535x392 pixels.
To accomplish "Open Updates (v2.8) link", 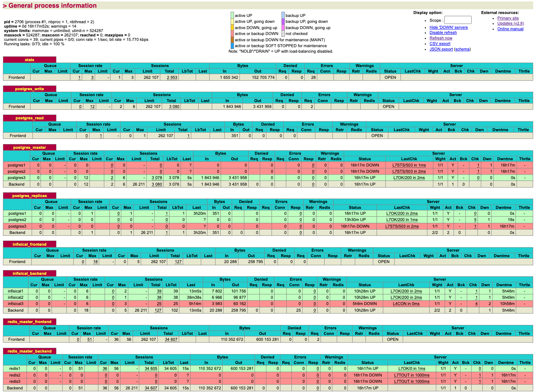I will coord(510,23).
